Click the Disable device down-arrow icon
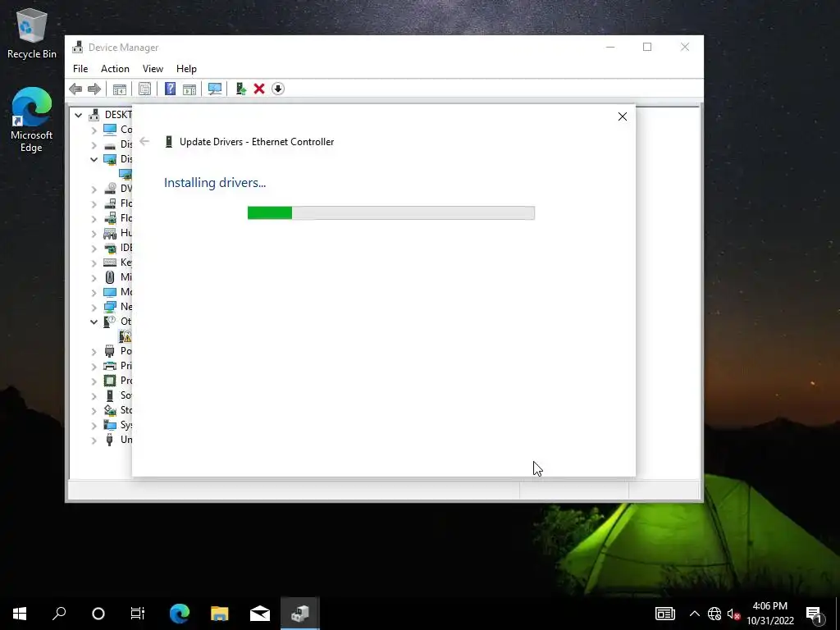The width and height of the screenshot is (840, 630). coord(277,89)
